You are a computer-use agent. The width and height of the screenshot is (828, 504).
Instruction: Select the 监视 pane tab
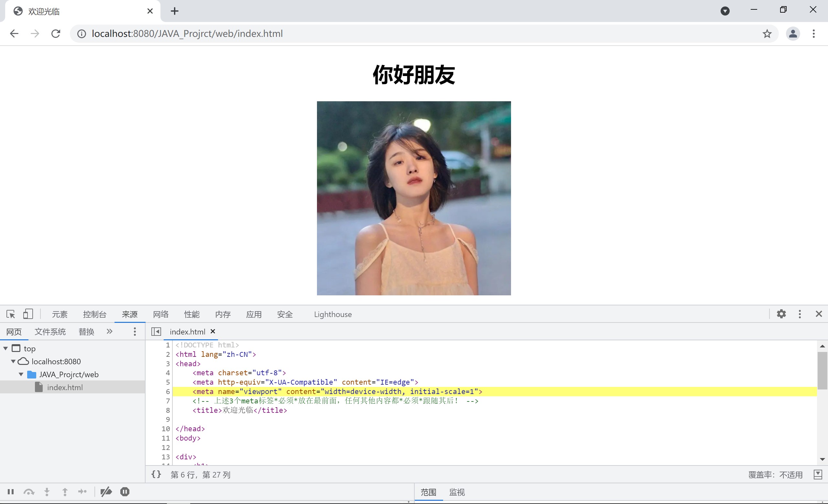(457, 492)
